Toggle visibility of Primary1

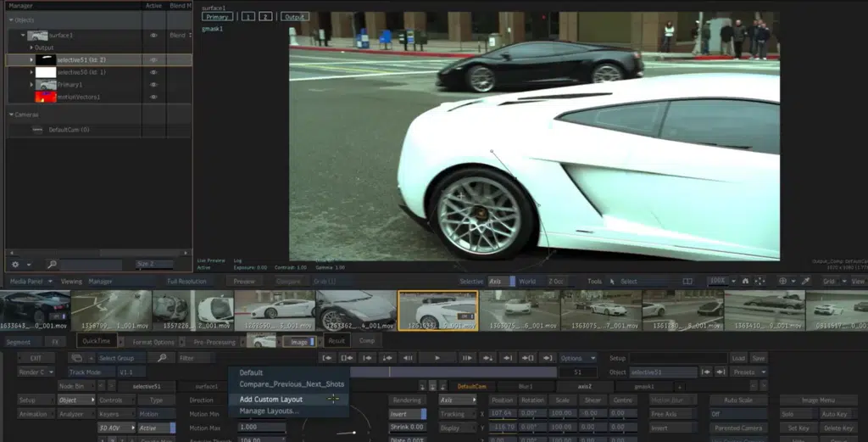(153, 85)
